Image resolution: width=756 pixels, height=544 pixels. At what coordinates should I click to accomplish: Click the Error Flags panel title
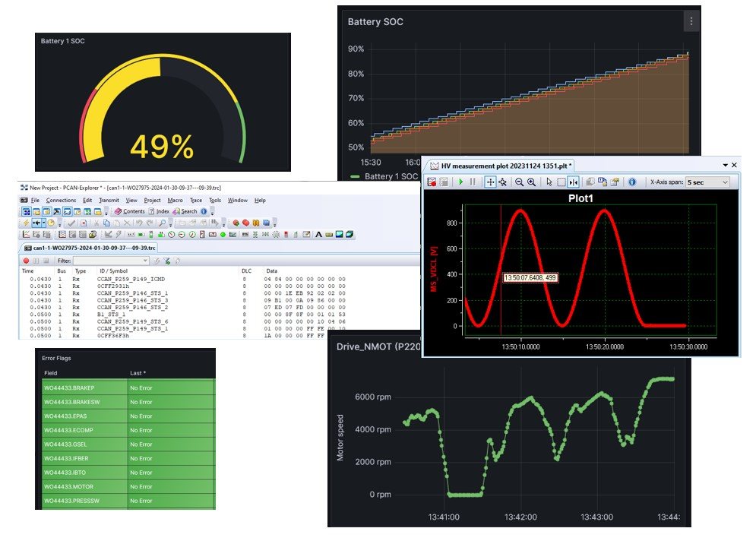[56, 358]
